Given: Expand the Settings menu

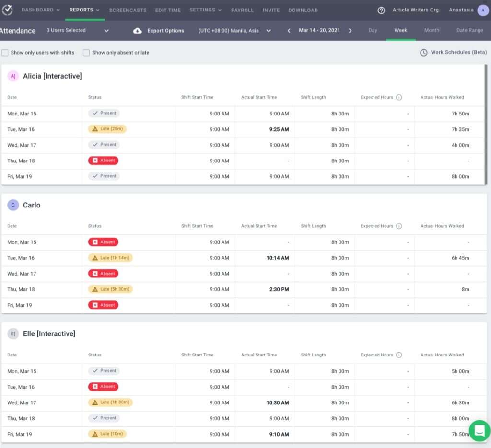Looking at the screenshot, I should pos(205,10).
